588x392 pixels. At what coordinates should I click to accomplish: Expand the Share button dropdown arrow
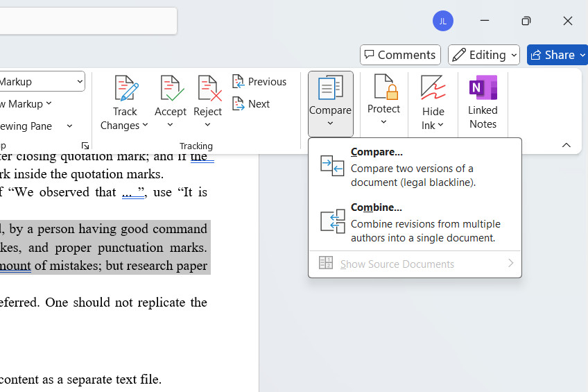click(x=582, y=55)
